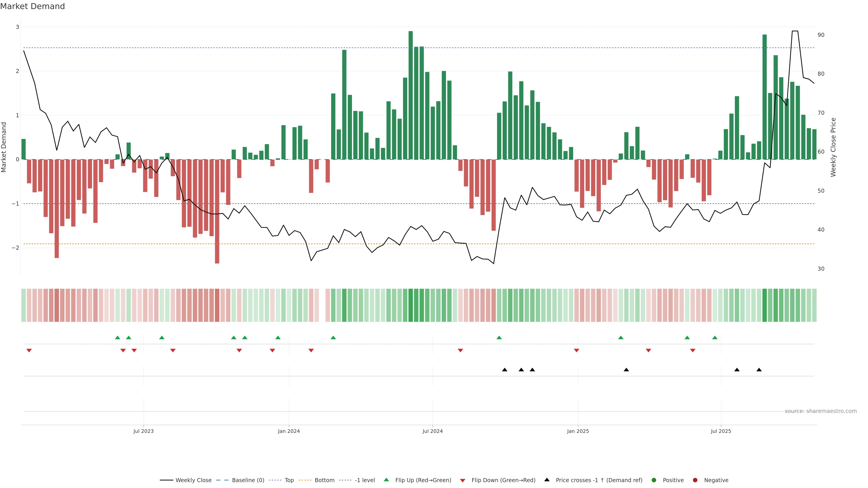Screen dimensions: 868x488
Task: Click the darkest green heatmap cell on the right
Action: click(x=764, y=305)
